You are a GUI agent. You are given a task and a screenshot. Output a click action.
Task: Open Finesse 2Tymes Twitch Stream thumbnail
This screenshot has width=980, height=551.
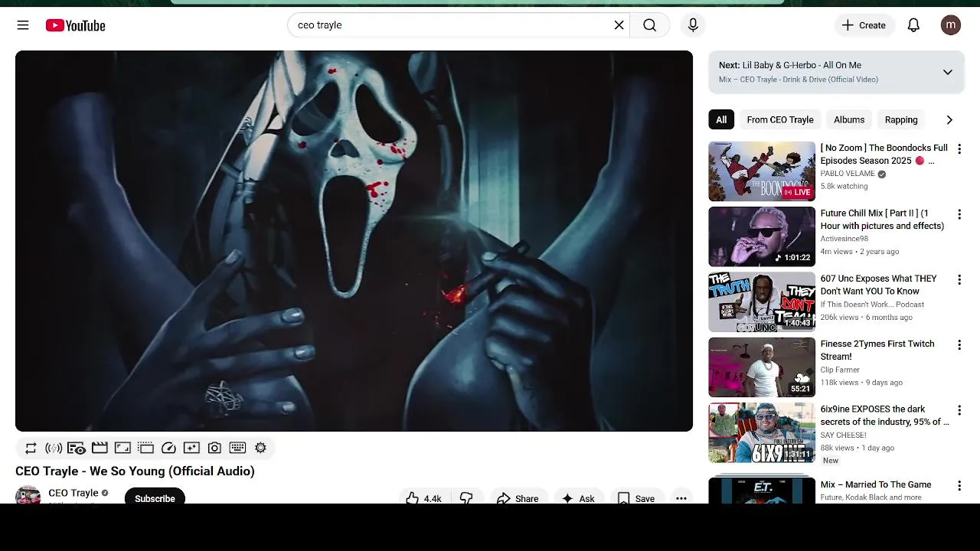[762, 367]
